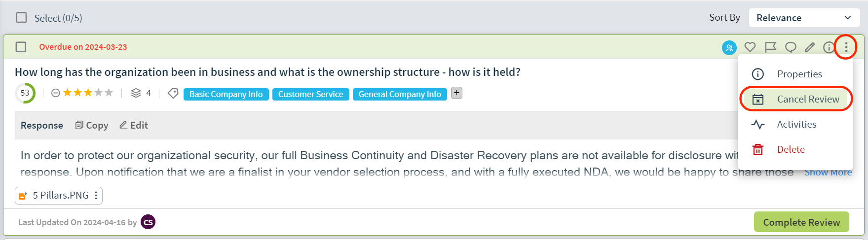The width and height of the screenshot is (868, 240).
Task: Click the Complete Review button
Action: click(801, 222)
